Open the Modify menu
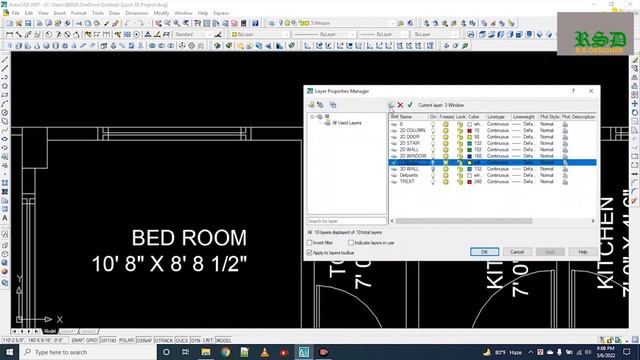This screenshot has width=640, height=360. [161, 13]
